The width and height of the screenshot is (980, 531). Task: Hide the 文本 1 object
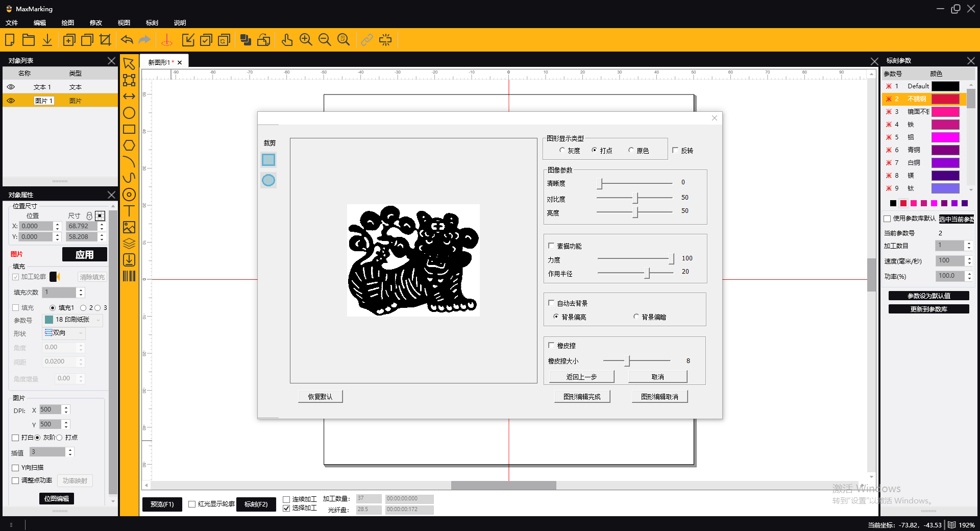point(11,87)
